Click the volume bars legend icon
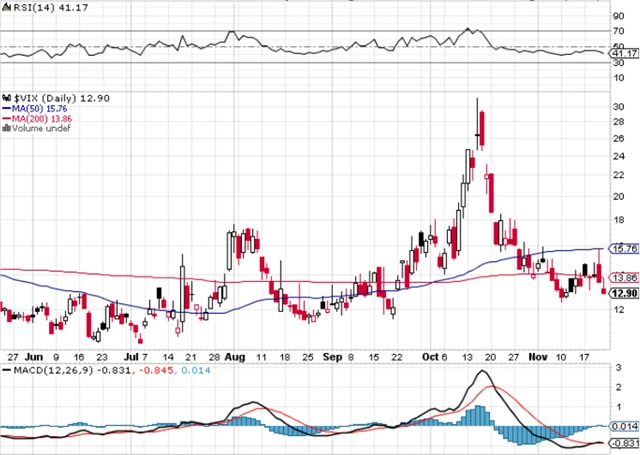 coord(5,128)
